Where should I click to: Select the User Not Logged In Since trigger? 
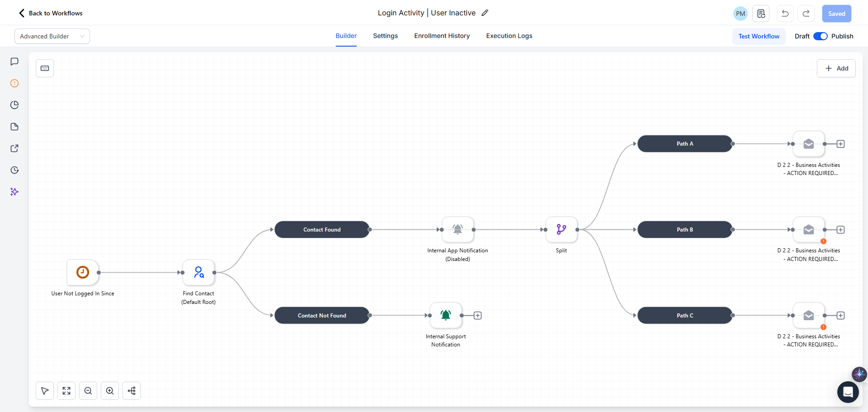point(83,272)
